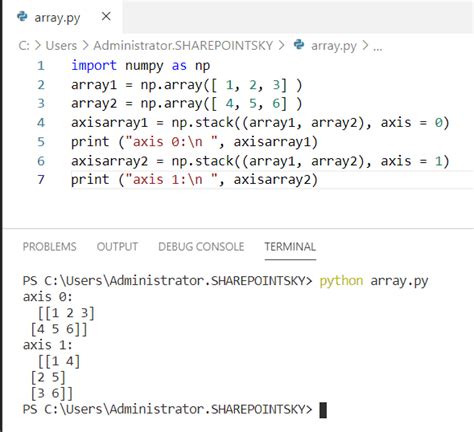Click the '[[1 2 3]' terminal output row

[66, 313]
